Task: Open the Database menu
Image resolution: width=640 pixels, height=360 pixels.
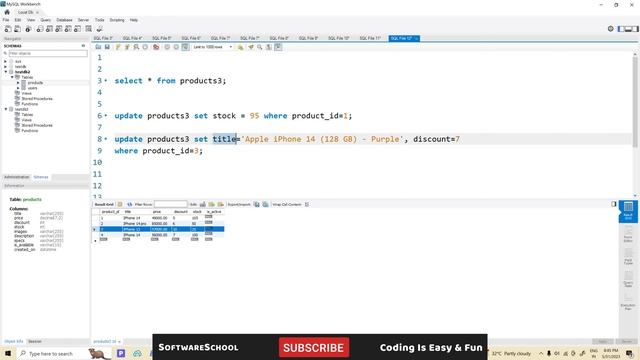Action: click(x=64, y=20)
